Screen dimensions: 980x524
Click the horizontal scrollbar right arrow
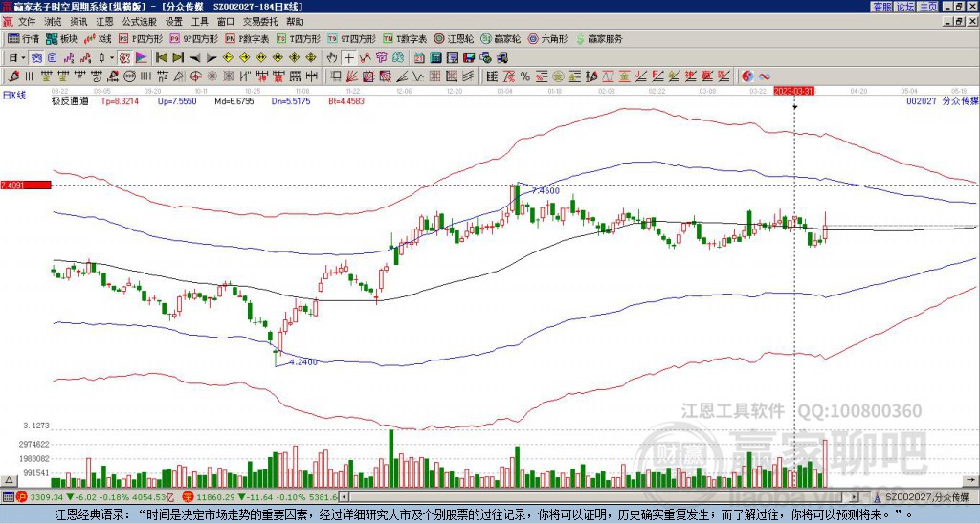pos(854,497)
